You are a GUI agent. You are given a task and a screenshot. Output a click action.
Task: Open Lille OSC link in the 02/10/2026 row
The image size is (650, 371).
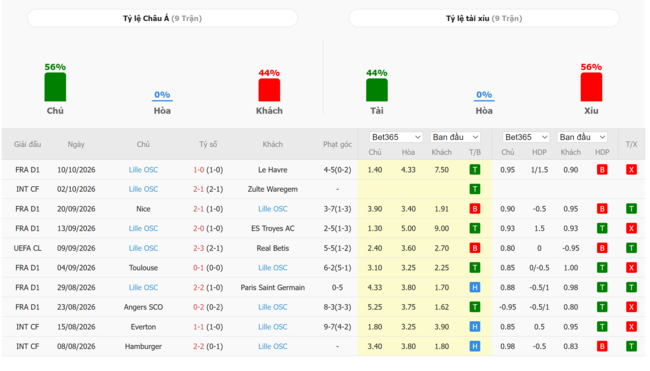(x=143, y=189)
